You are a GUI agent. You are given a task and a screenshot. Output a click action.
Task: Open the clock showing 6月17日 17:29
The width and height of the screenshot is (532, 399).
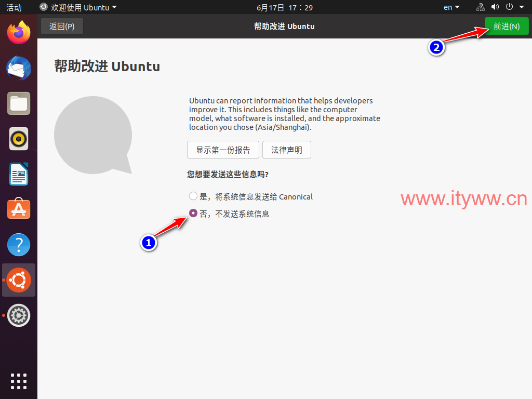(285, 7)
